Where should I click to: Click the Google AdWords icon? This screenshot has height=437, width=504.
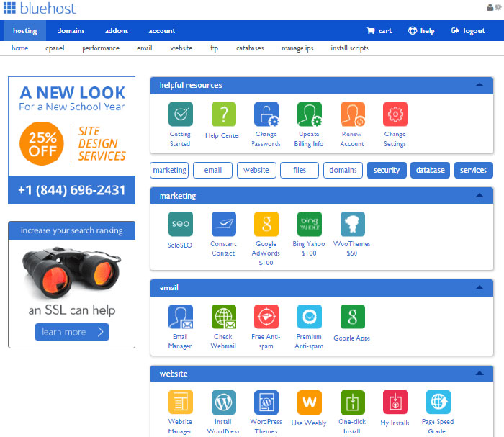click(x=266, y=224)
